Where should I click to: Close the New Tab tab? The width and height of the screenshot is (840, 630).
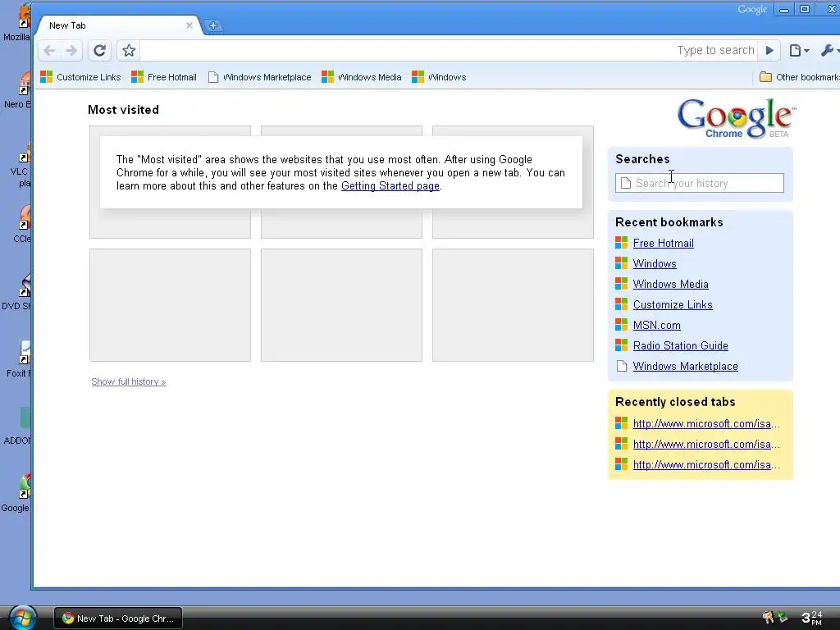click(x=189, y=25)
